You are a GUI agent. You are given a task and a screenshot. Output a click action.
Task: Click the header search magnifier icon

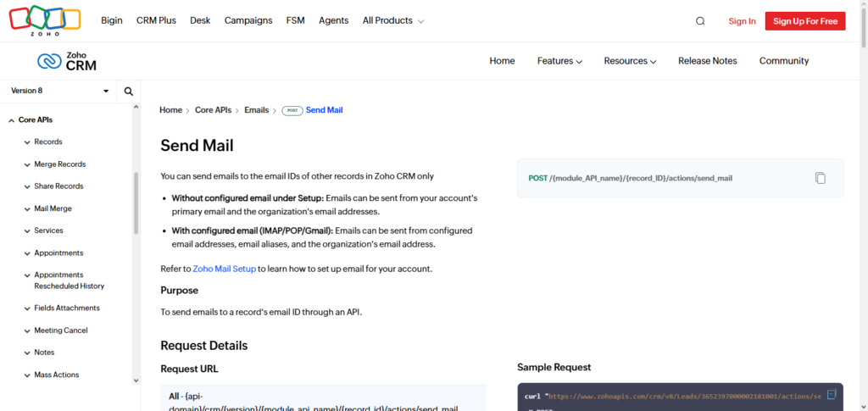[700, 21]
